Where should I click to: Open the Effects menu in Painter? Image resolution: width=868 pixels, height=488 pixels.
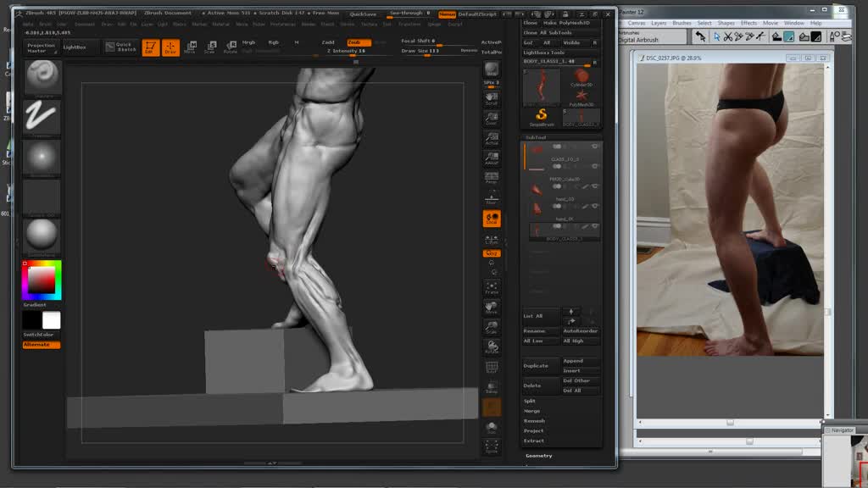(x=748, y=23)
